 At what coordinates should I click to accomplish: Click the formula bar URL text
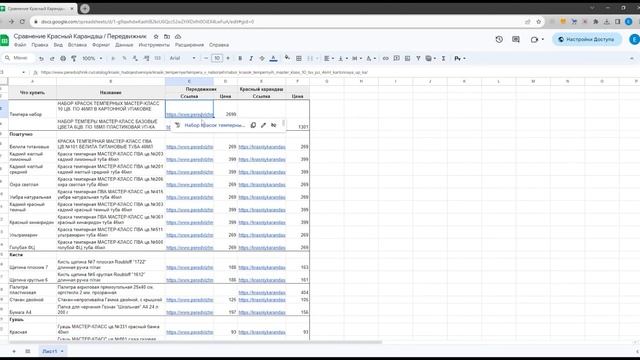(x=204, y=73)
